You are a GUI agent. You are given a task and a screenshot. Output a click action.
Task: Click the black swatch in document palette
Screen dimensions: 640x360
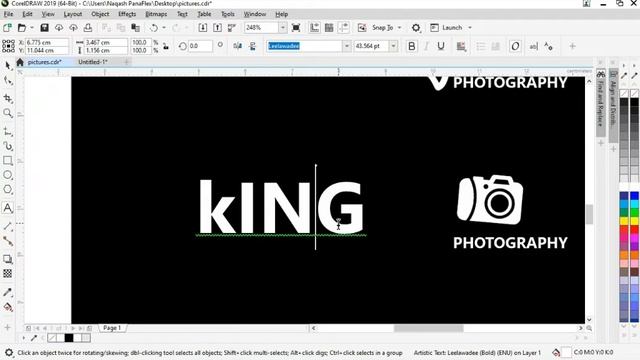69,338
